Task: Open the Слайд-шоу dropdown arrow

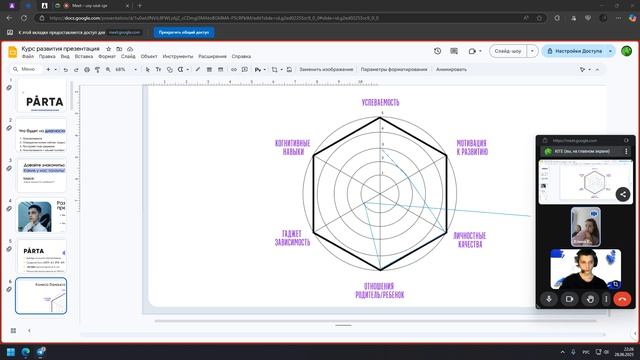Action: pyautogui.click(x=532, y=51)
